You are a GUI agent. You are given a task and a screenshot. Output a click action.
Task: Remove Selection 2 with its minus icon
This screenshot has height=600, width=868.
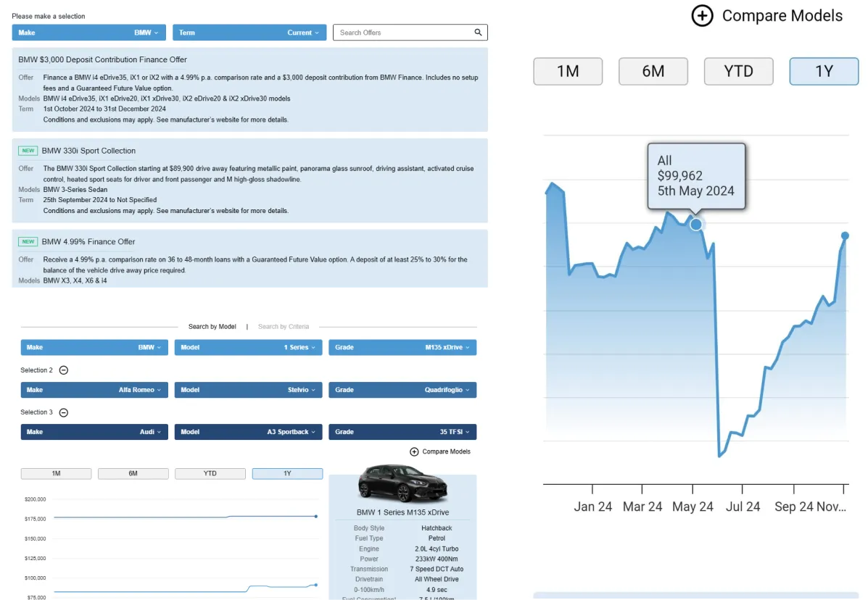(64, 370)
